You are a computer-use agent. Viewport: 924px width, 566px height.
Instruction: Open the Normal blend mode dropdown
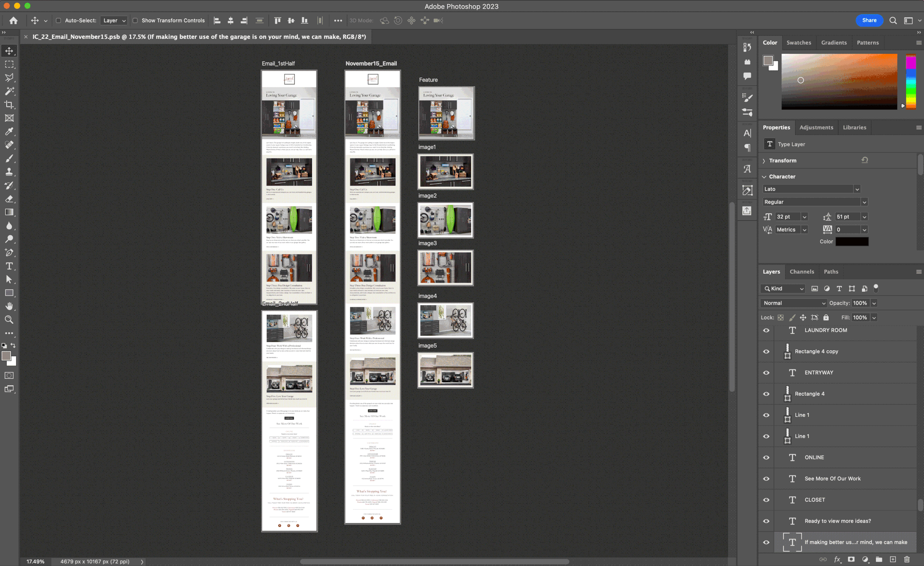pos(794,303)
